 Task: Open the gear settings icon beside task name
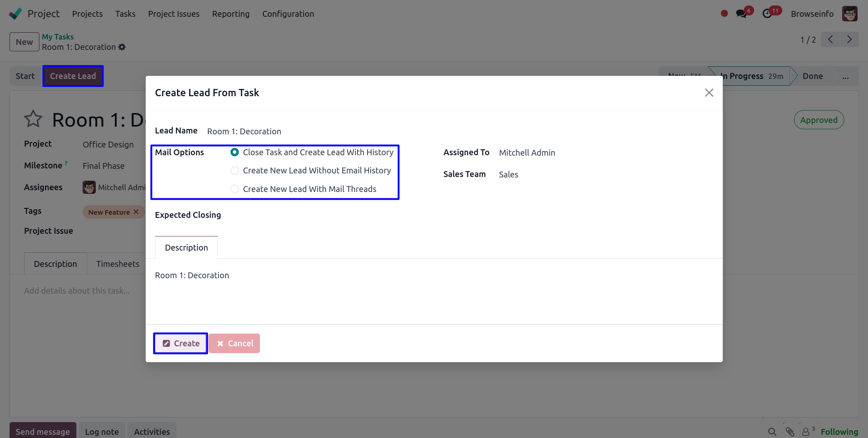click(122, 47)
